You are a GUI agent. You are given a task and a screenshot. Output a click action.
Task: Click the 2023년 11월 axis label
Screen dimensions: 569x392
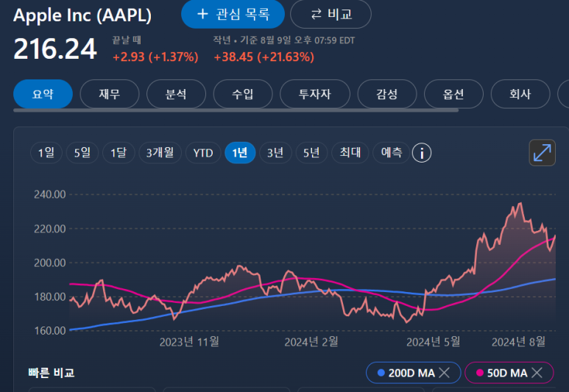(189, 341)
